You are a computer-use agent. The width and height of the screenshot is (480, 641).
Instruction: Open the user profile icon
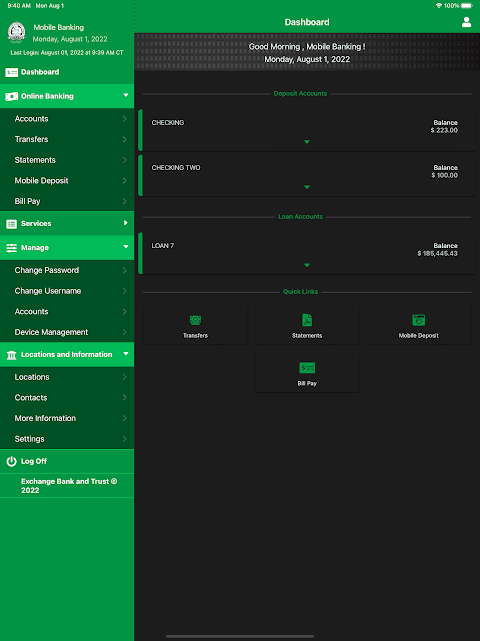466,22
